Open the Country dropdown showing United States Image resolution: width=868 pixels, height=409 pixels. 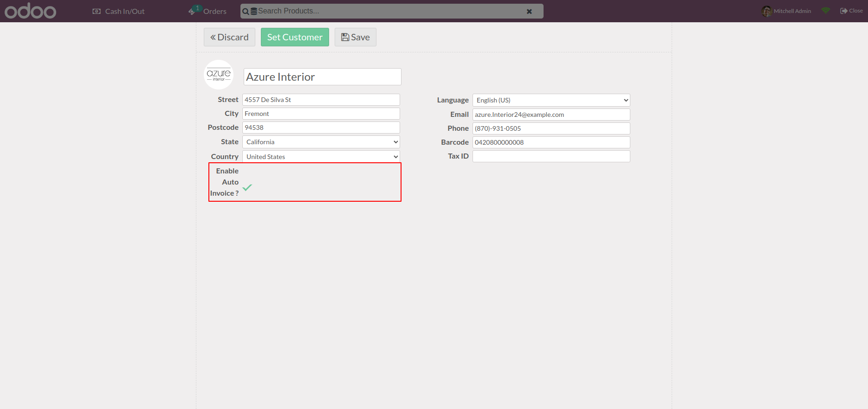321,157
